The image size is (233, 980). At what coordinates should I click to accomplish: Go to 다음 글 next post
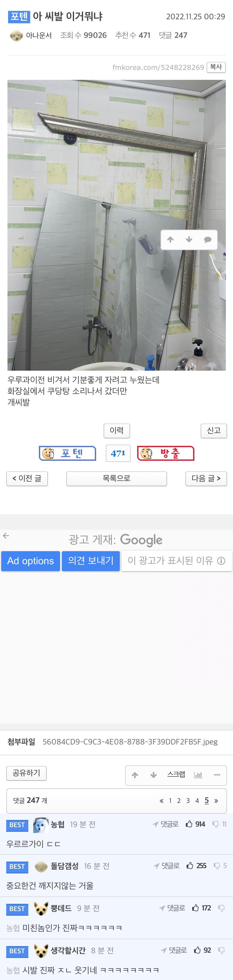(206, 478)
